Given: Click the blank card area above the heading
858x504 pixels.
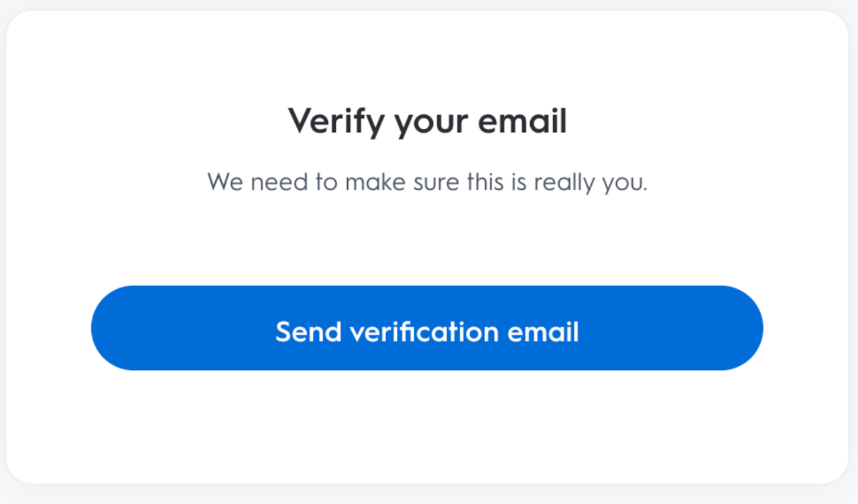Looking at the screenshot, I should [427, 57].
